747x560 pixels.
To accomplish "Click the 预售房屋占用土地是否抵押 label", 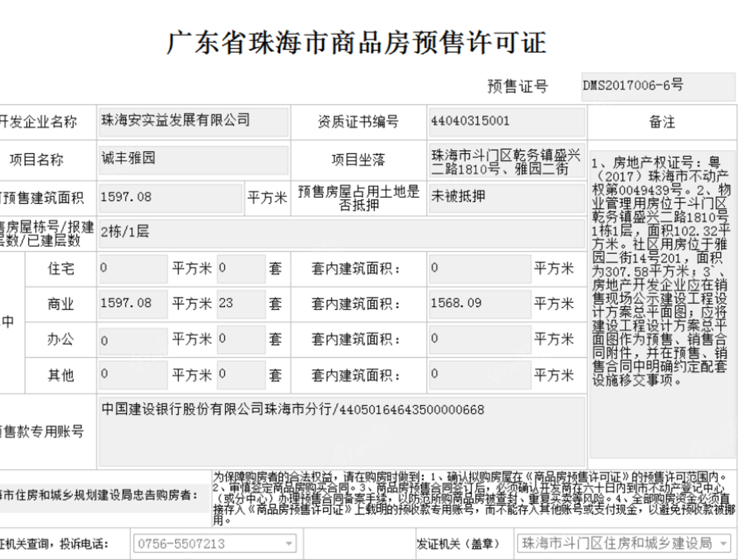I will click(x=358, y=198).
